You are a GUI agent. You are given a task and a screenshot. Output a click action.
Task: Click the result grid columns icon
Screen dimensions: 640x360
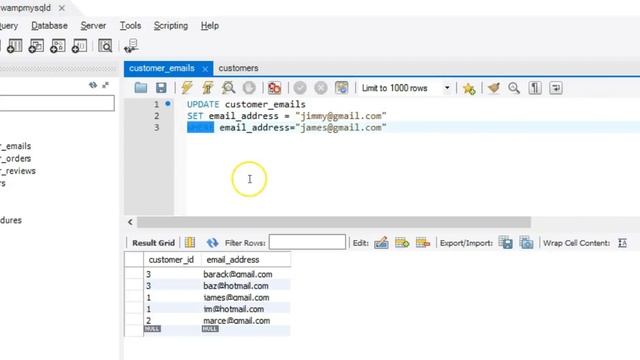[190, 242]
